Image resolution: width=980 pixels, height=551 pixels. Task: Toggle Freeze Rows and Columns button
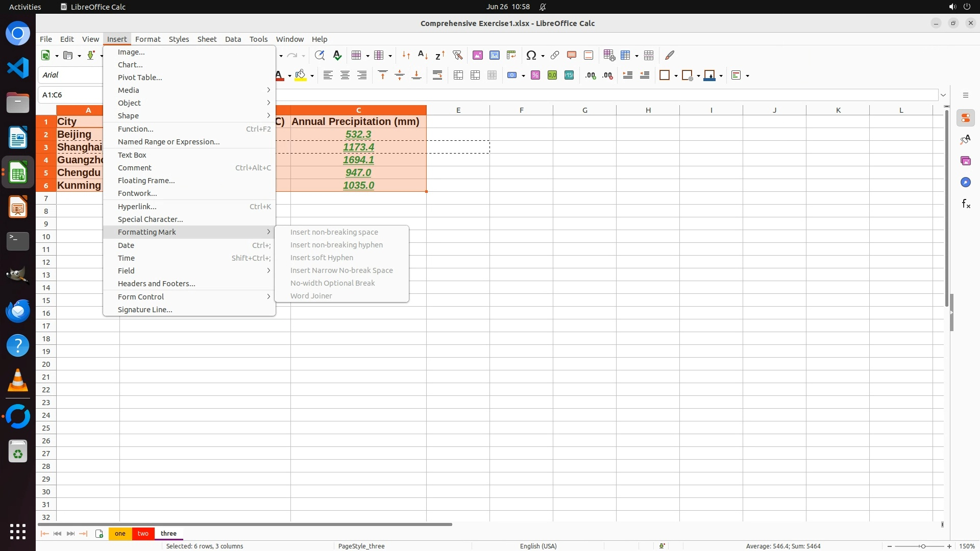(626, 55)
